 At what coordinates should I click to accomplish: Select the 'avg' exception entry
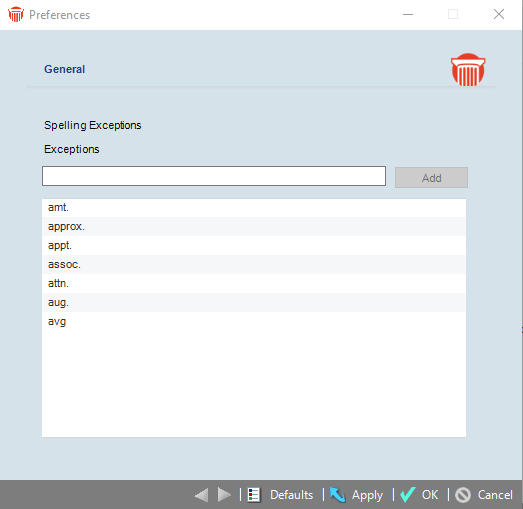pos(254,322)
